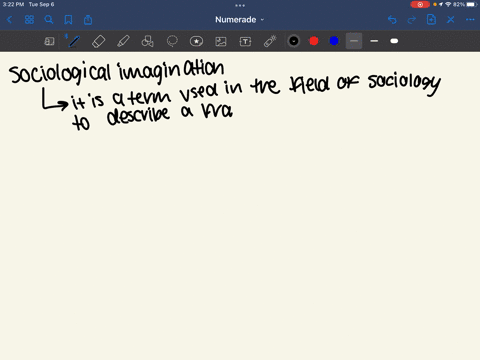Select the Pen tool
The width and height of the screenshot is (480, 360).
pyautogui.click(x=74, y=41)
